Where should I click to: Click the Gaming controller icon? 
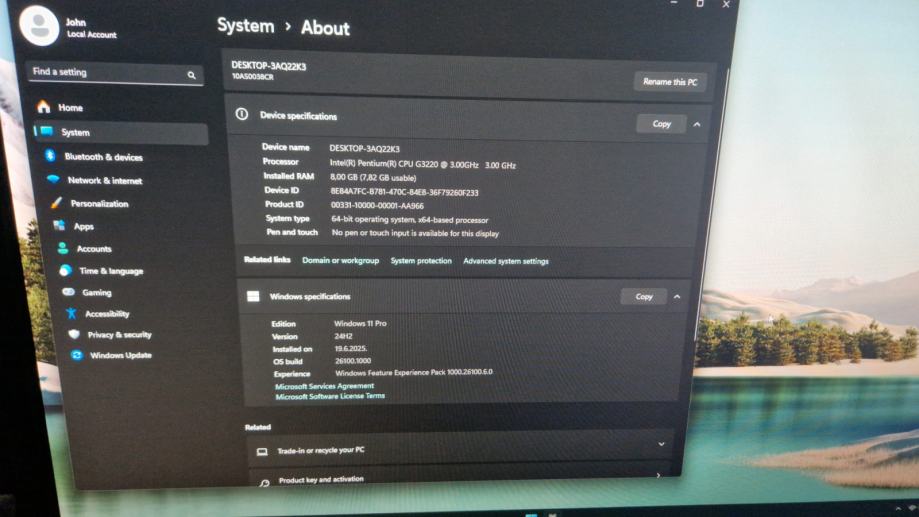69,291
